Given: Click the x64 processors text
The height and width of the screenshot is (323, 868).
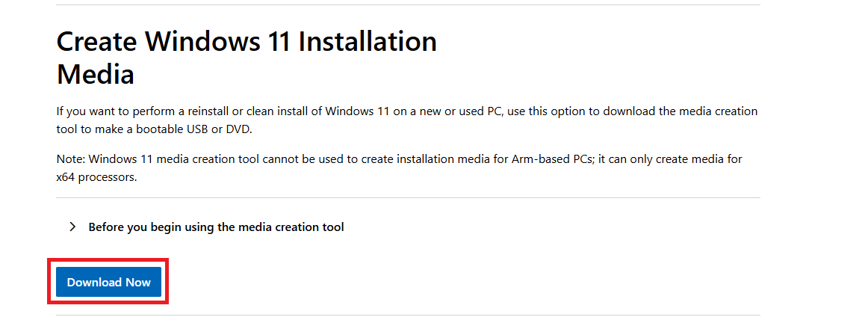Looking at the screenshot, I should click(96, 178).
